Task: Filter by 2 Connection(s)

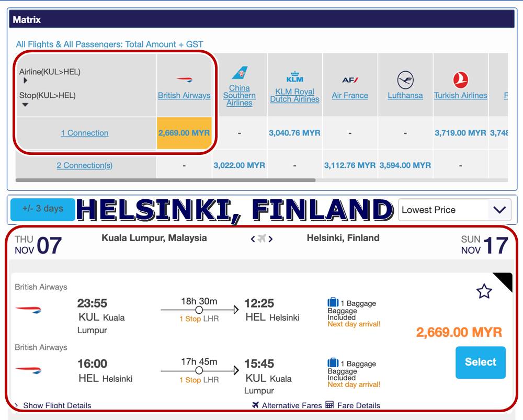Action: coord(85,165)
